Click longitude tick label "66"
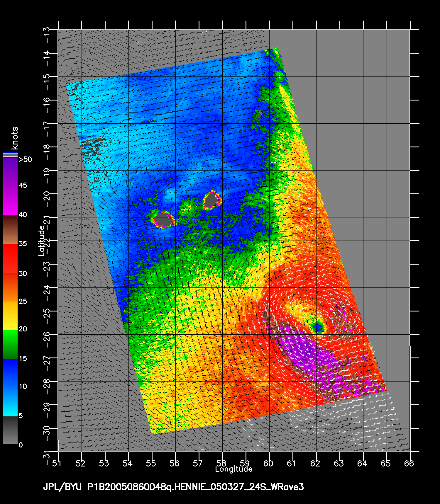 point(409,463)
